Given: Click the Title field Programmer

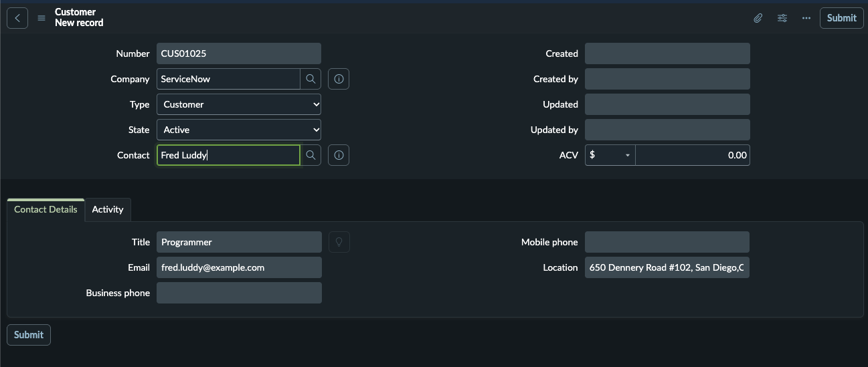Looking at the screenshot, I should [x=239, y=242].
